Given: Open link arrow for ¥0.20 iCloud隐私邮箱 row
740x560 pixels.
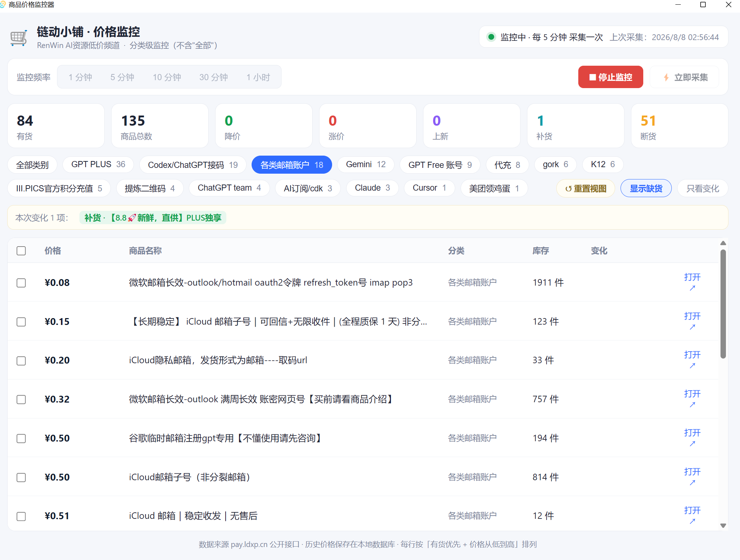Looking at the screenshot, I should [x=692, y=366].
